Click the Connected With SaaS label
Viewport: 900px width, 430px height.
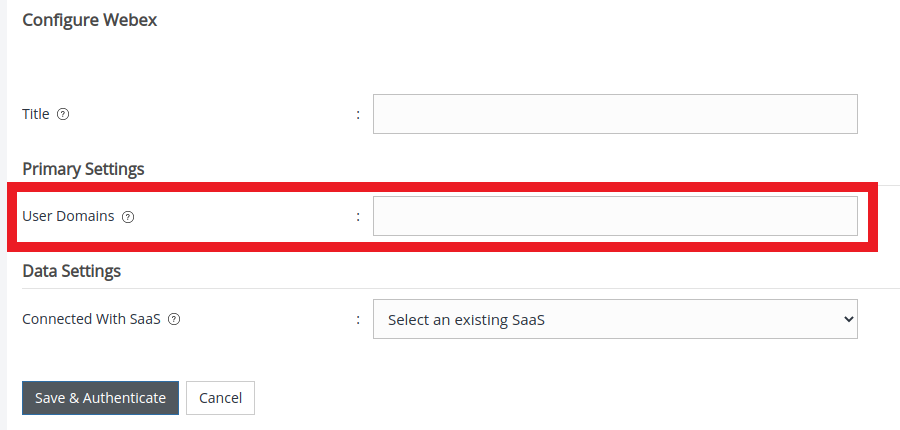click(92, 320)
